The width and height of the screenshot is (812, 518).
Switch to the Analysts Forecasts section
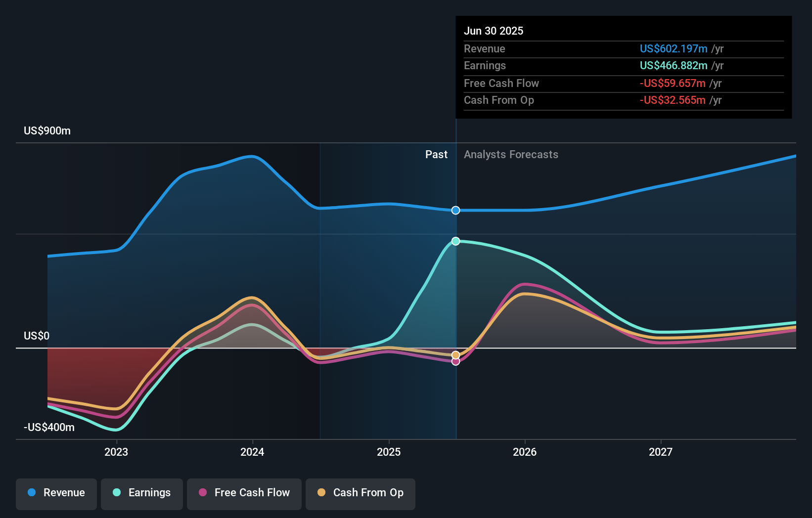(x=511, y=154)
